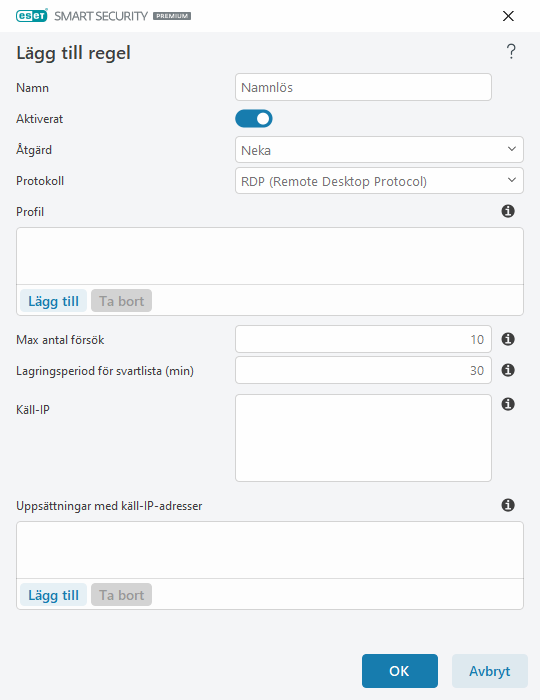Cancel with the Avbryt button
Image resolution: width=540 pixels, height=700 pixels.
pos(490,671)
